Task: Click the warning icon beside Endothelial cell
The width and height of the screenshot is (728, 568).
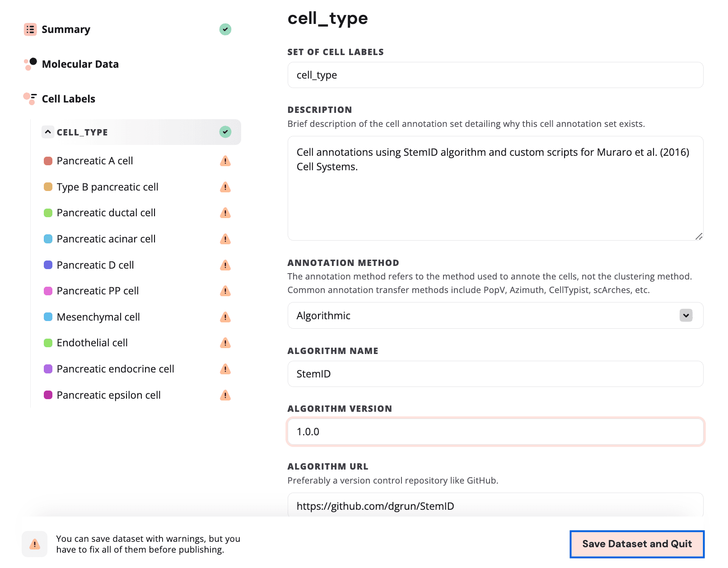Action: pos(225,343)
